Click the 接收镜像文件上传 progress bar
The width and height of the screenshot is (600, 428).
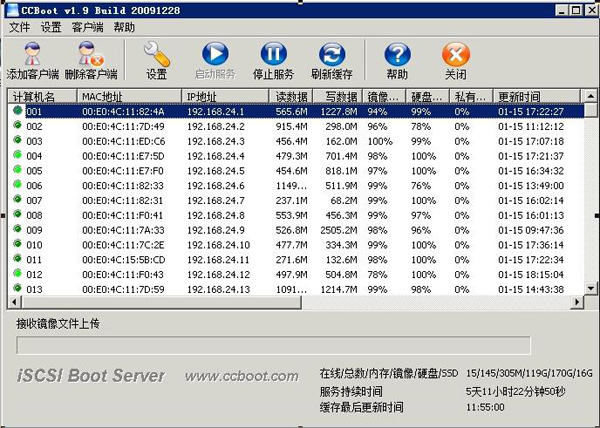(x=273, y=345)
